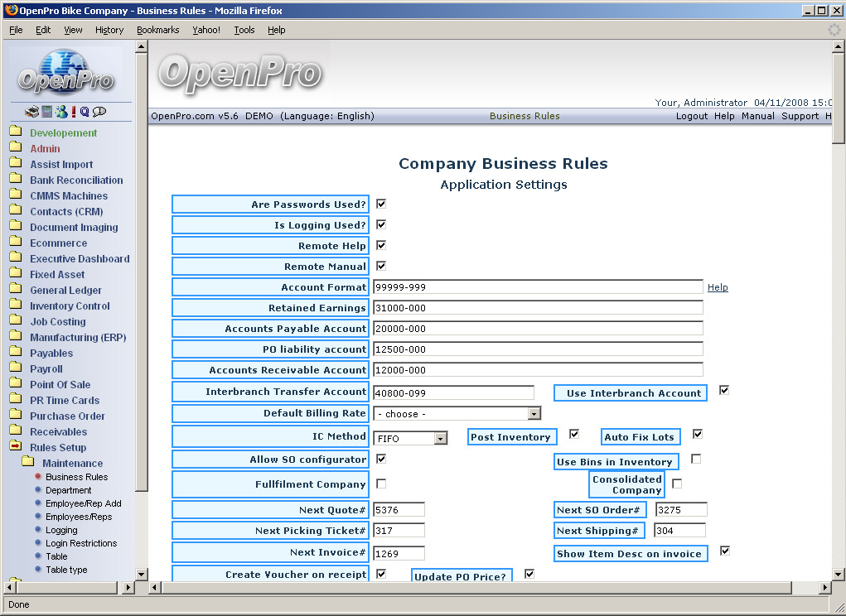Toggle the Auto Fix Lots checkbox
Viewport: 846px width, 616px height.
698,434
